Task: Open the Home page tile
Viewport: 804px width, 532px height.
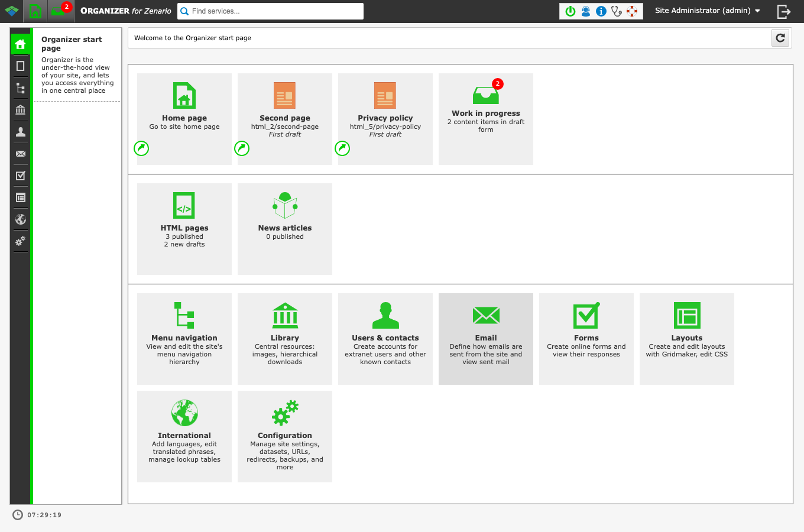Action: click(184, 119)
